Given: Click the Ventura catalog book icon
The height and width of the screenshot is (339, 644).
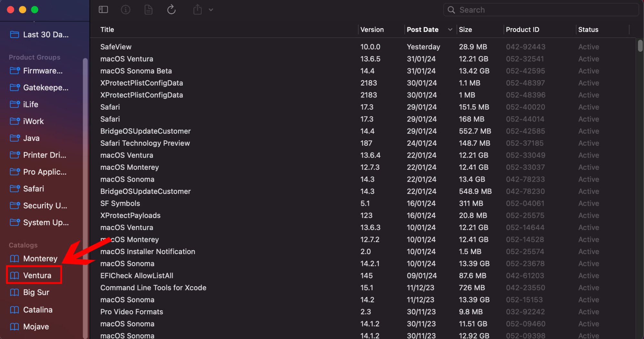Looking at the screenshot, I should point(14,275).
